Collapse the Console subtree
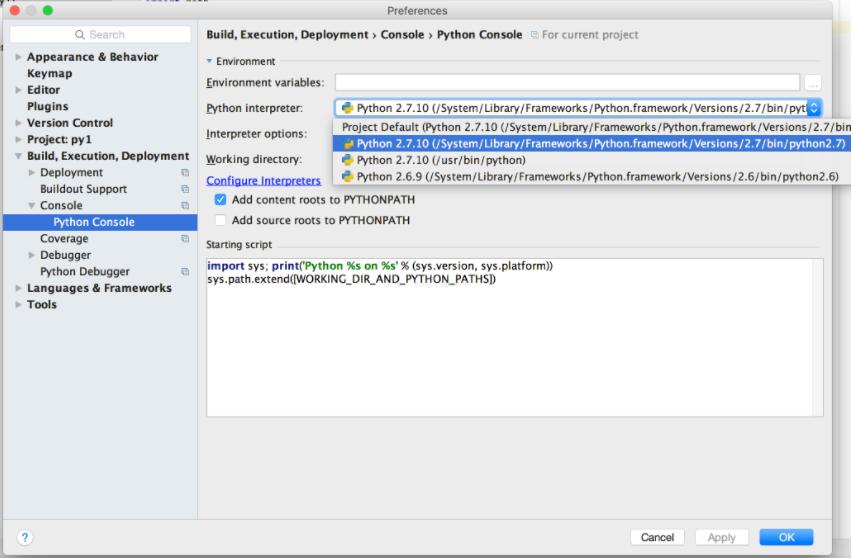This screenshot has height=558, width=853. click(32, 206)
